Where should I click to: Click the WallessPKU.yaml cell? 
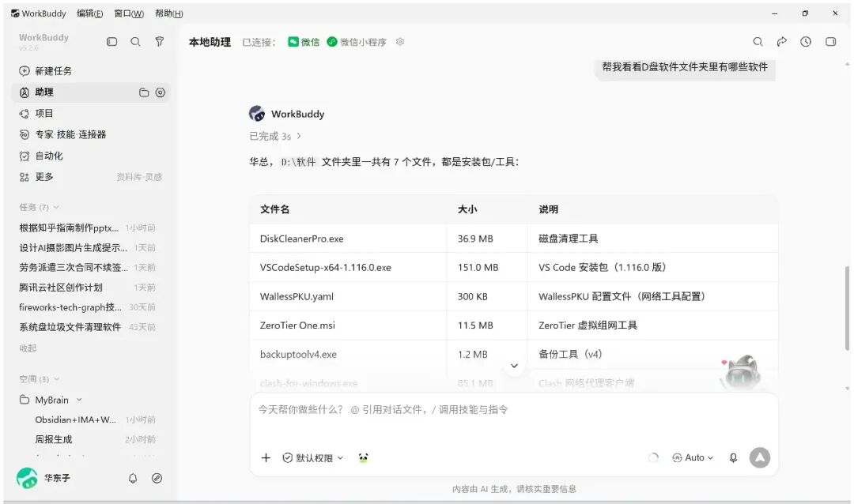[348, 296]
